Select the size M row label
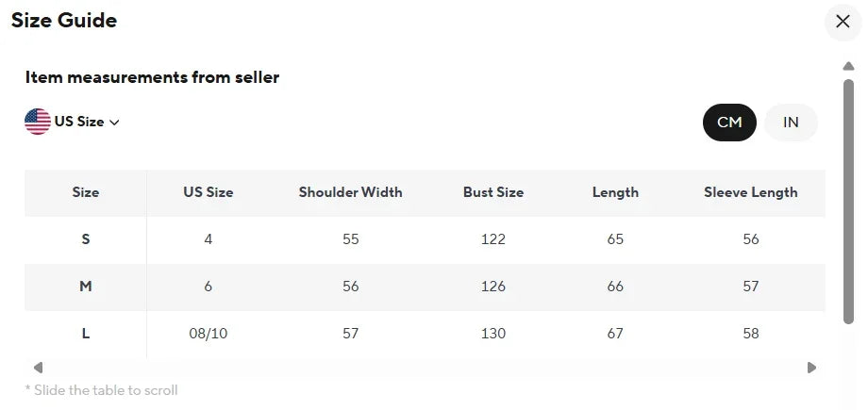The height and width of the screenshot is (410, 868). 86,287
